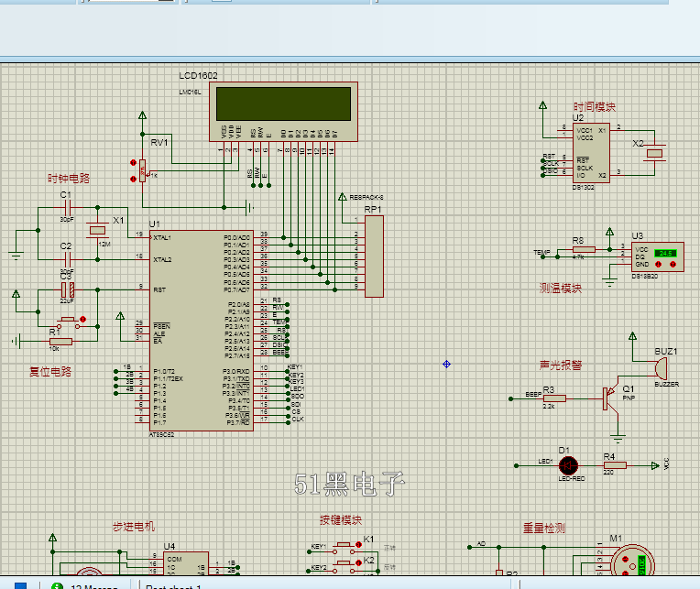Select resistor R8 4.7k
Screen dimensions: 700x589
[x=584, y=250]
